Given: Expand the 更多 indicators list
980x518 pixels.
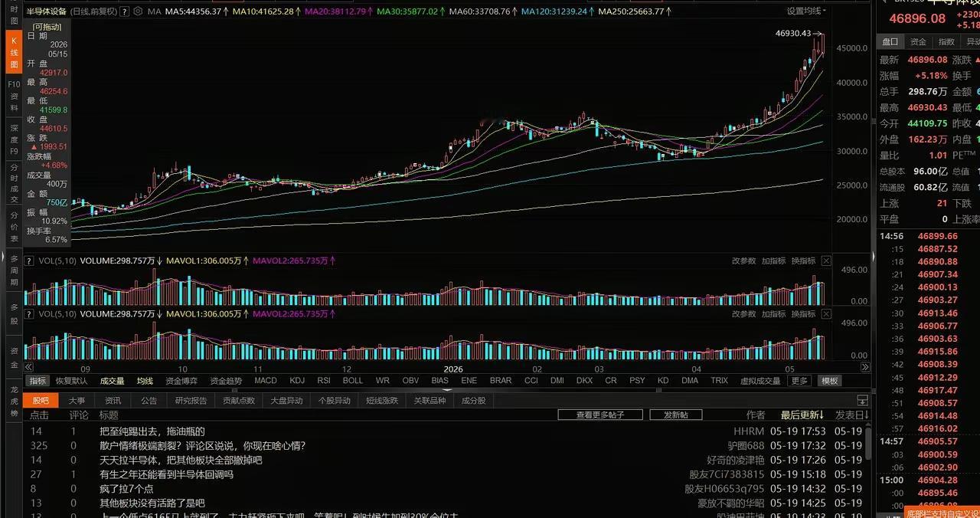Looking at the screenshot, I should pyautogui.click(x=799, y=381).
